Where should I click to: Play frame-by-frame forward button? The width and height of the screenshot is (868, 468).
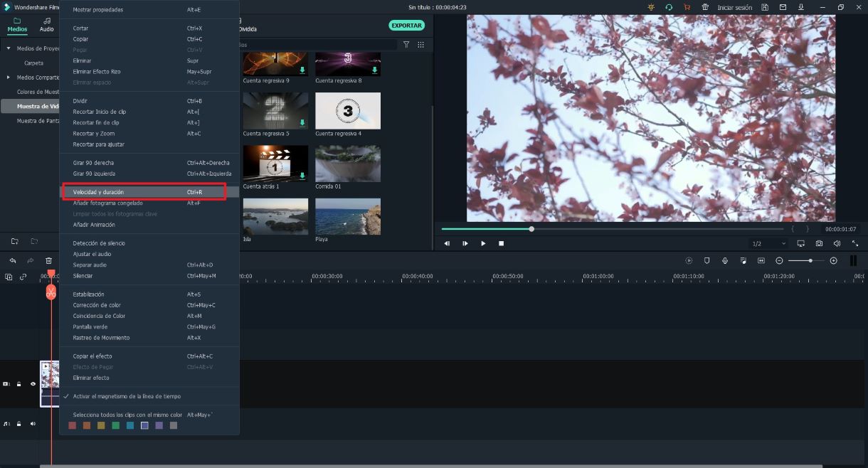465,243
